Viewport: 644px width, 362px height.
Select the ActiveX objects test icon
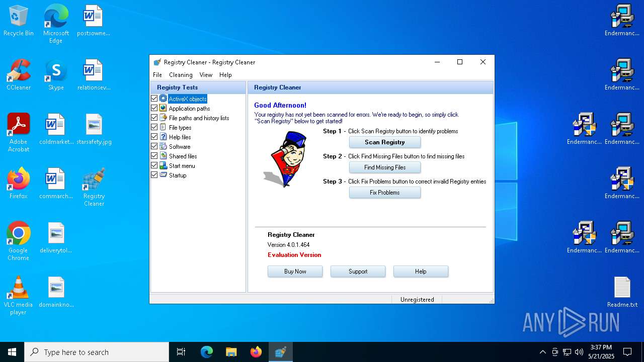click(x=163, y=99)
